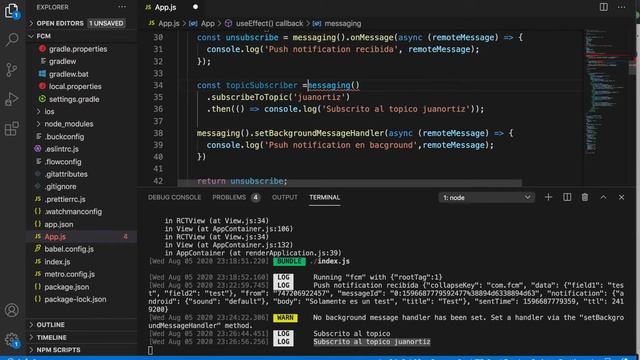Click the settings.gradle file icon
This screenshot has width=640, height=360.
pos(42,99)
